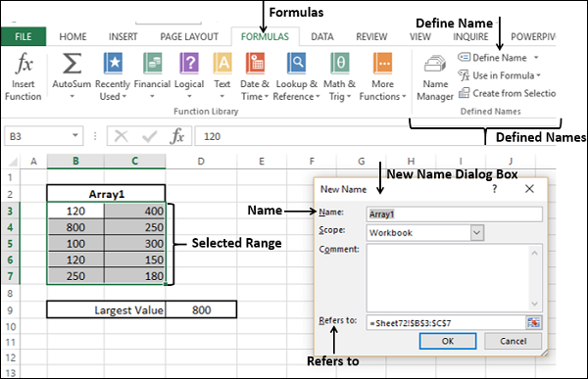Switch to the PAGE LAYOUT tab
588x379 pixels.
pyautogui.click(x=189, y=37)
